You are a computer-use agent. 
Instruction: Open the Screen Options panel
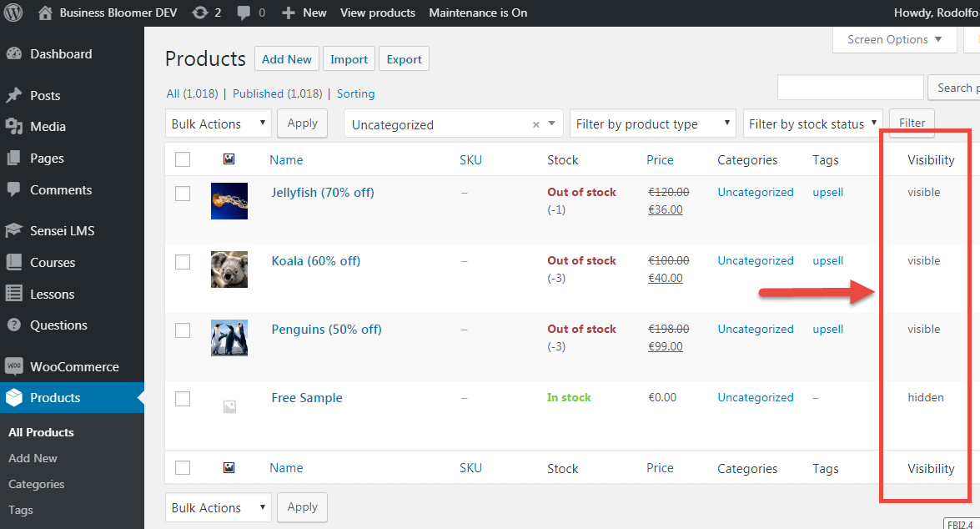(893, 39)
